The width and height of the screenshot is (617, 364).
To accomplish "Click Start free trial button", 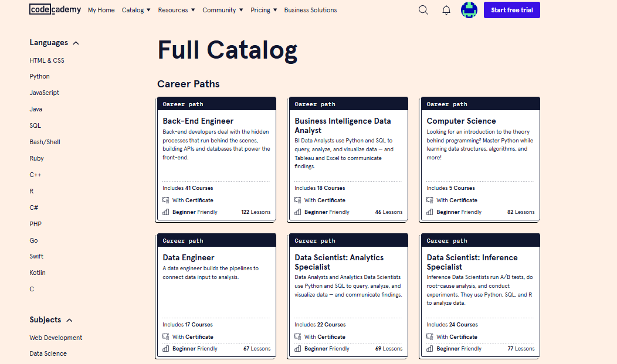I will [x=511, y=10].
